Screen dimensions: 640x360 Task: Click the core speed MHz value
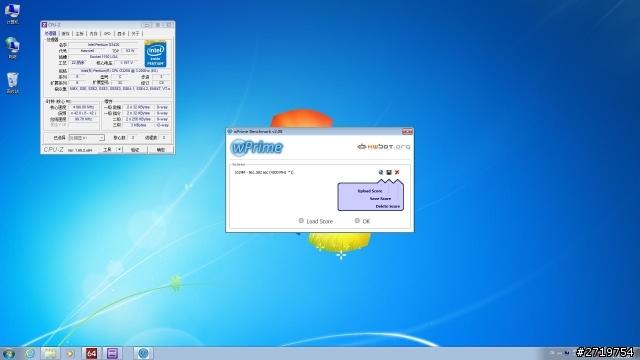[x=83, y=107]
